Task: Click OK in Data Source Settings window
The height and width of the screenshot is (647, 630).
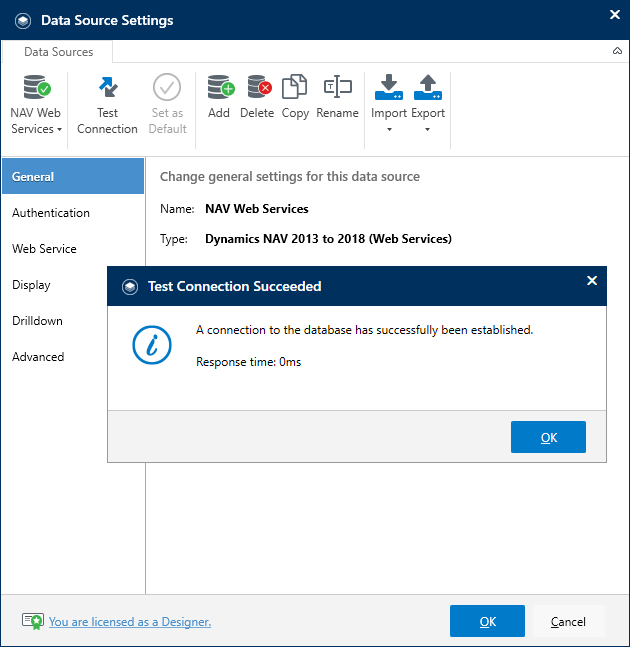Action: coord(487,621)
